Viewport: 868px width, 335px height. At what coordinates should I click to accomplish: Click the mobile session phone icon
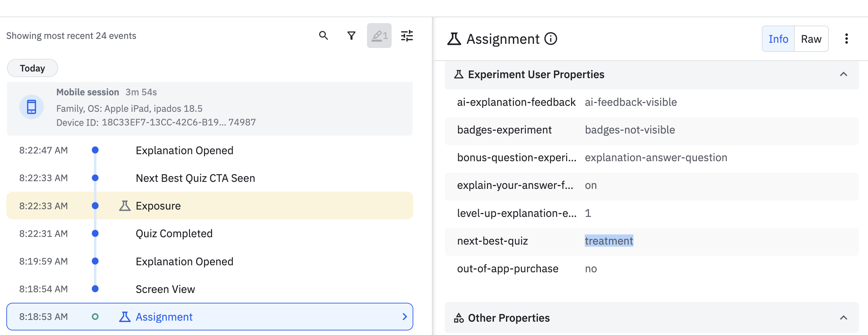(32, 107)
